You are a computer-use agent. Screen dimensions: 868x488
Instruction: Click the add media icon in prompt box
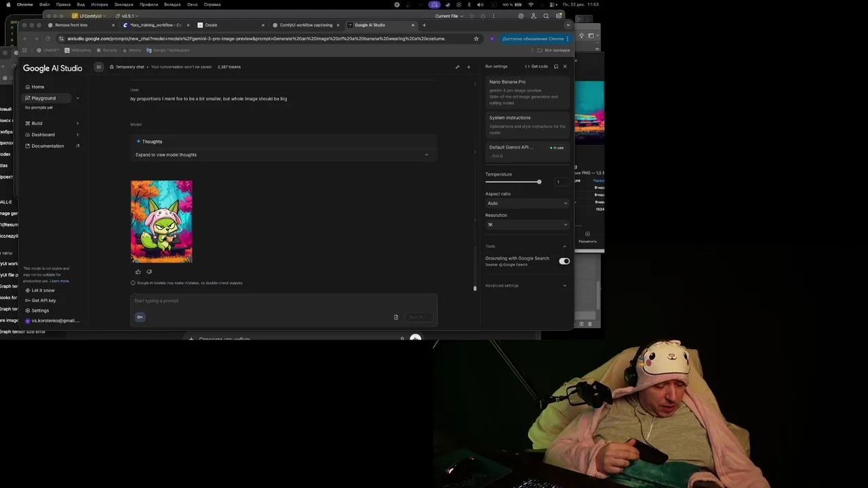click(396, 317)
